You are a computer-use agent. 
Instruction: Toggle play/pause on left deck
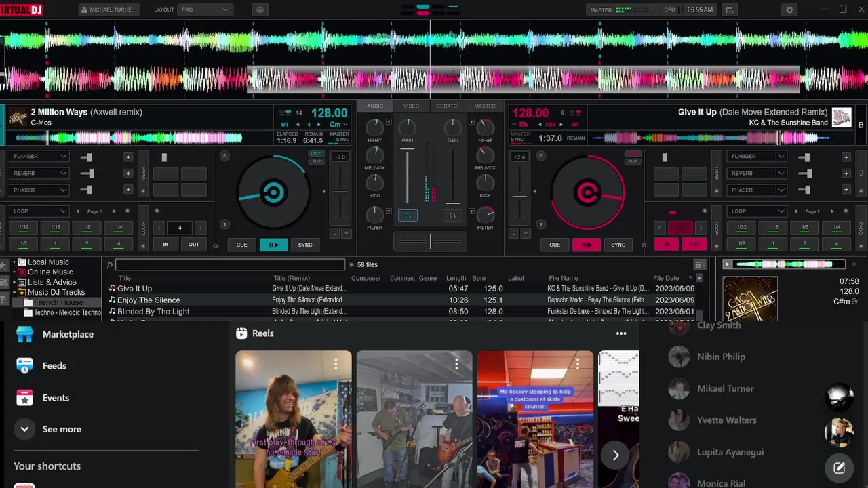tap(274, 245)
